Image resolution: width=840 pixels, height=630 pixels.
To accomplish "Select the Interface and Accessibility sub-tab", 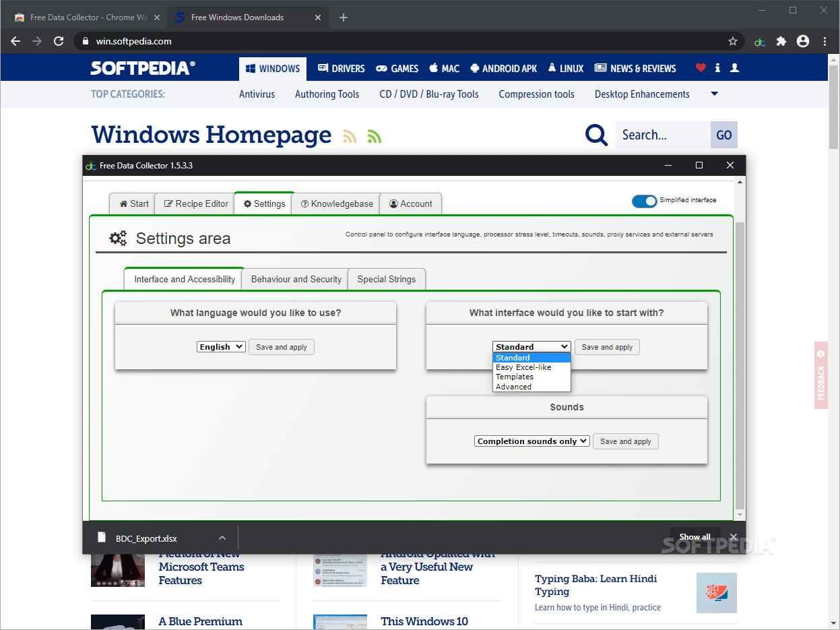I will (184, 279).
